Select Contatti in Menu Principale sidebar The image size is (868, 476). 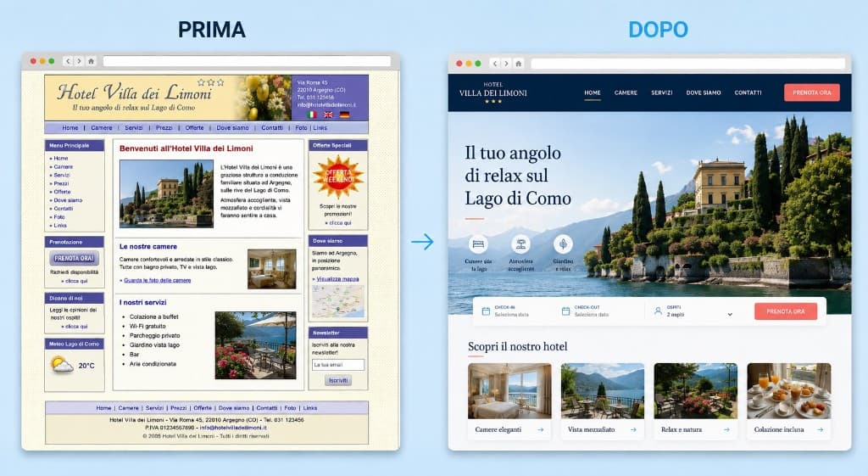click(x=63, y=209)
